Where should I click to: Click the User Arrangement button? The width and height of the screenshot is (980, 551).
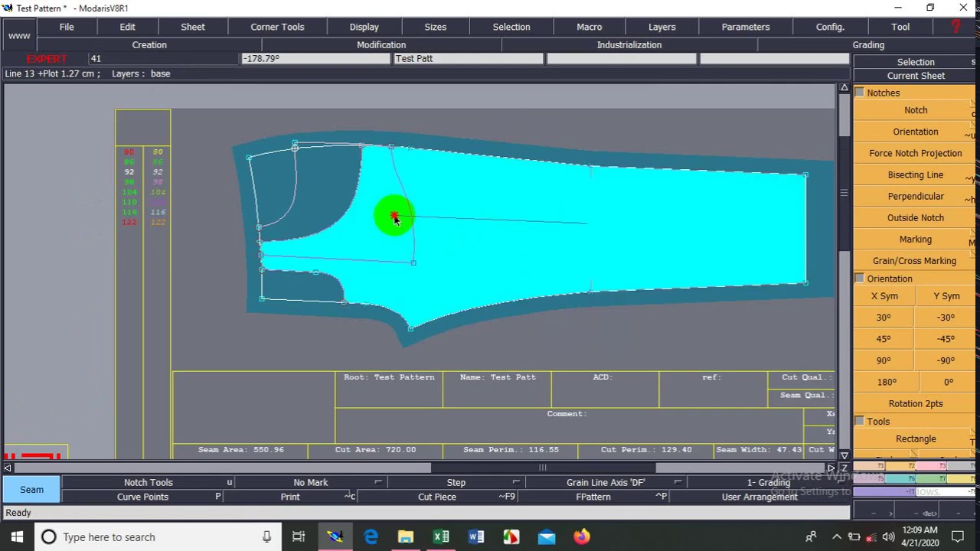pos(759,497)
